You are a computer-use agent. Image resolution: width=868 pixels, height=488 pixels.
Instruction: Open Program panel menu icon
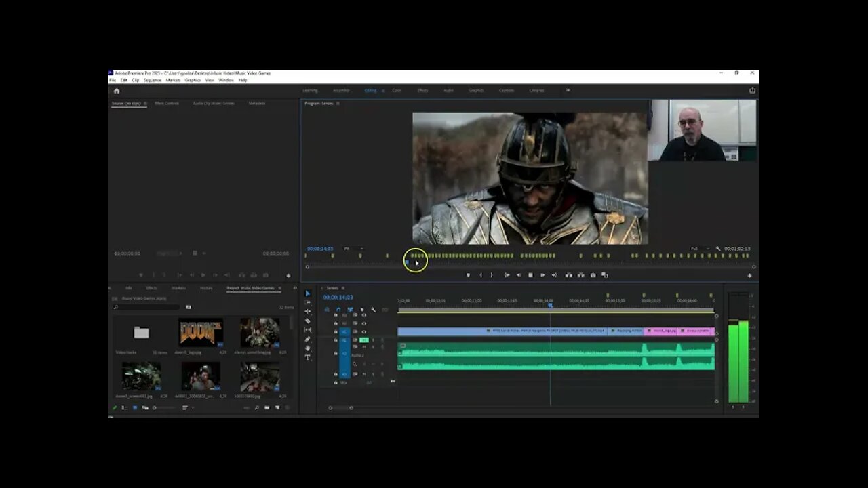pyautogui.click(x=338, y=104)
